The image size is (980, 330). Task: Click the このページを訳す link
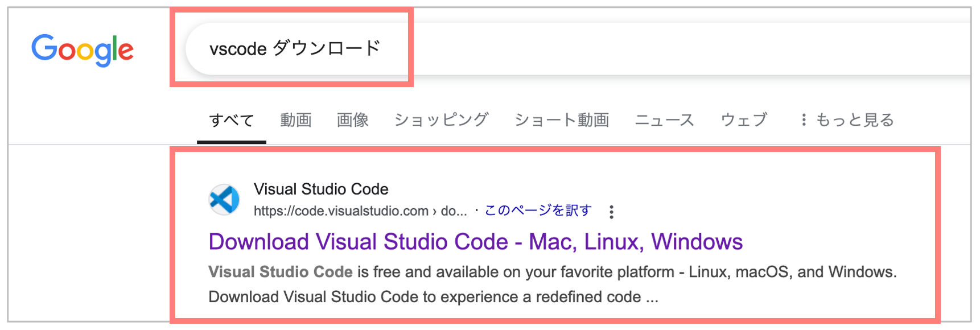click(x=538, y=211)
